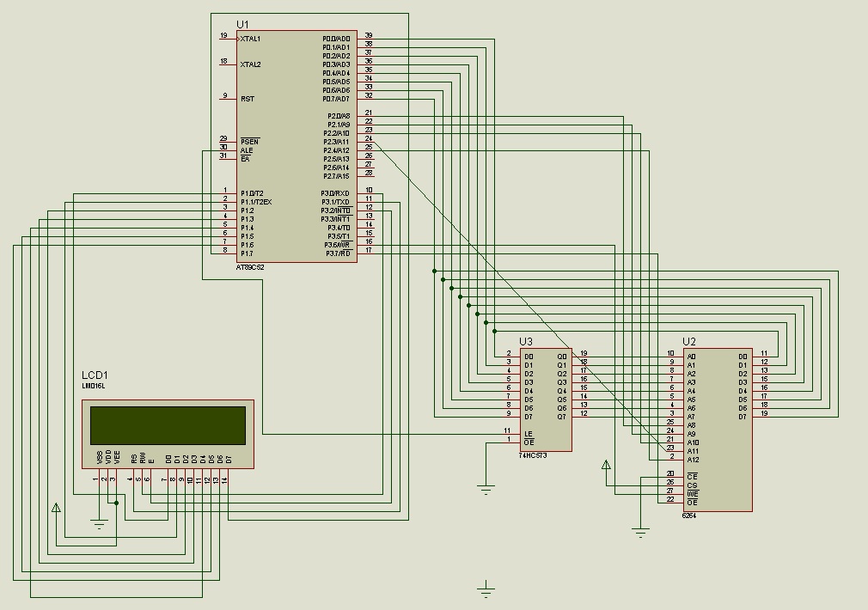Click the P2.3/A11 pin label
This screenshot has width=868, height=610.
[337, 142]
